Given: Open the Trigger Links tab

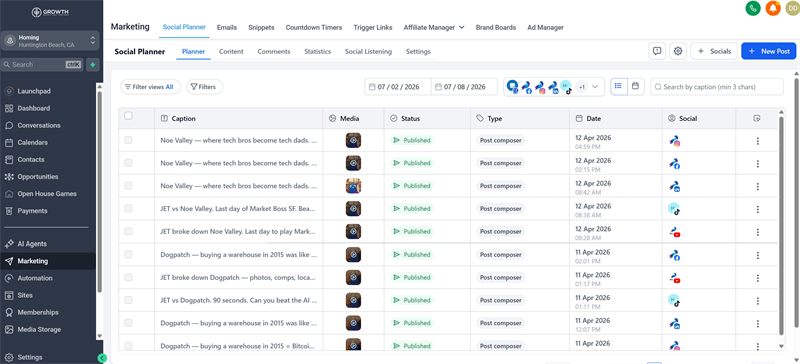Looking at the screenshot, I should pyautogui.click(x=373, y=28).
